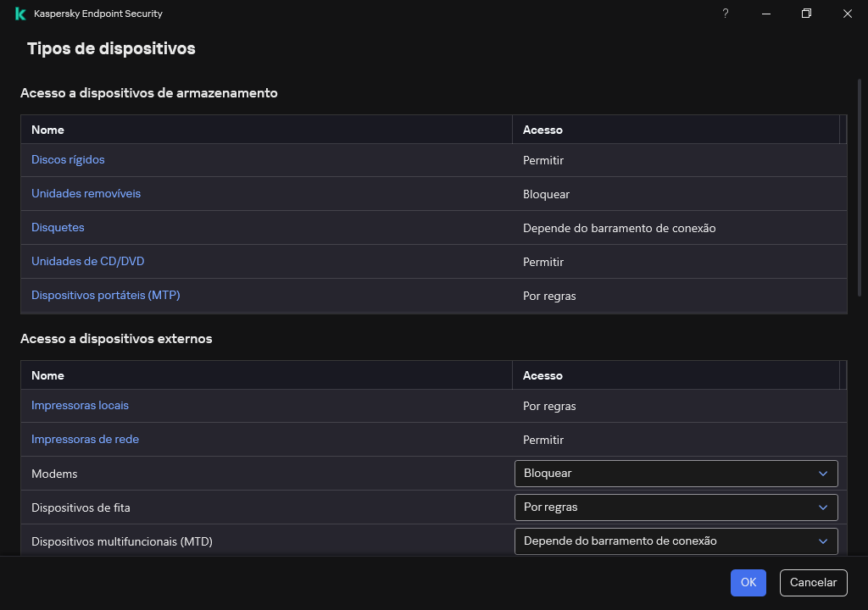Expand the Modems access dropdown
The image size is (868, 610).
[676, 474]
